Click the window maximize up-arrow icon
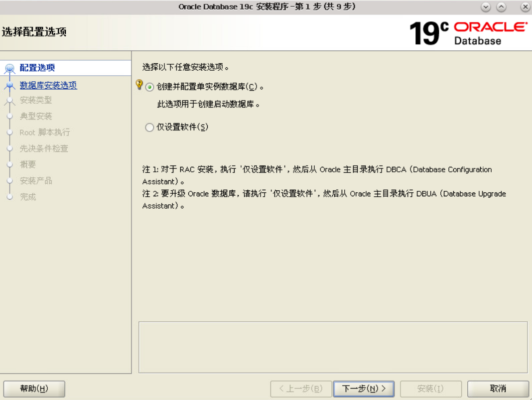Image resolution: width=532 pixels, height=400 pixels. pos(501,7)
